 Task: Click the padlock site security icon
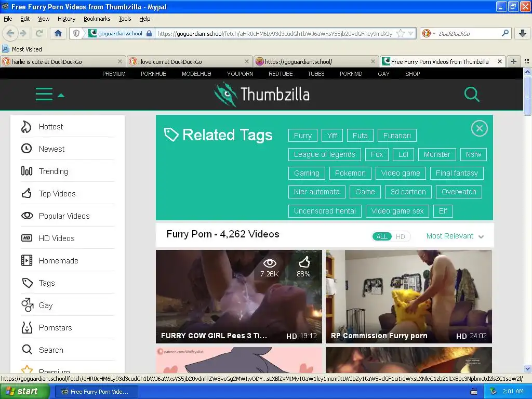click(x=149, y=33)
